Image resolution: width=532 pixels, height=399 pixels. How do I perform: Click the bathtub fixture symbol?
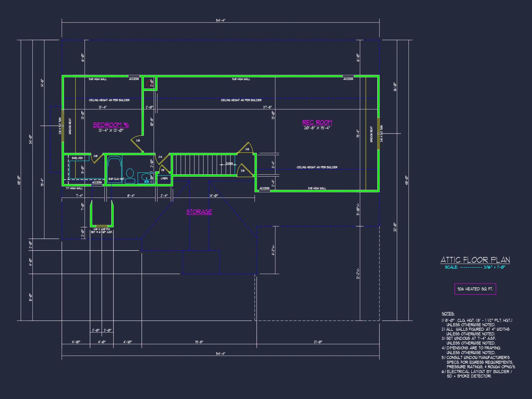pyautogui.click(x=115, y=168)
